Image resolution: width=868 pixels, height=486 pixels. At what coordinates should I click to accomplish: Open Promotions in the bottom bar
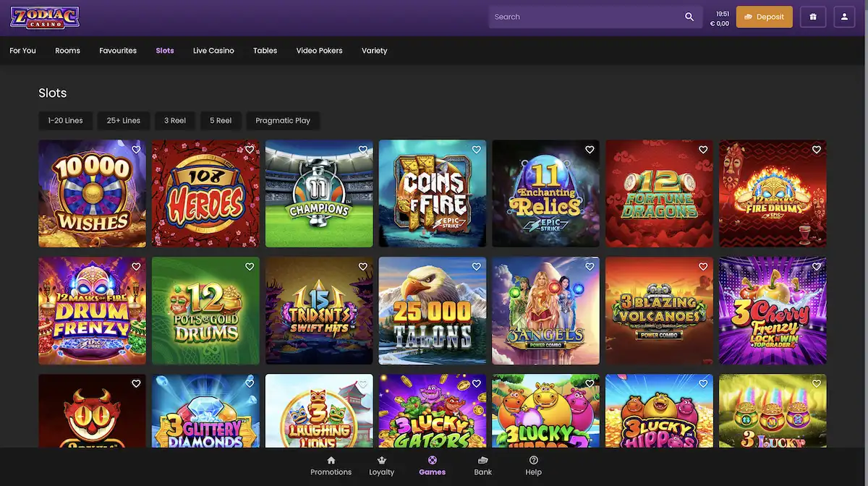331,466
